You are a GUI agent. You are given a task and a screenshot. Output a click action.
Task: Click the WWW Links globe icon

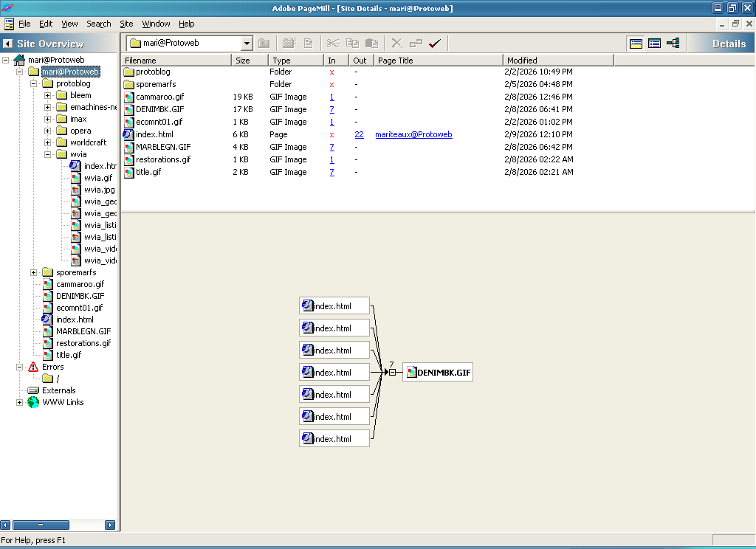[x=33, y=402]
